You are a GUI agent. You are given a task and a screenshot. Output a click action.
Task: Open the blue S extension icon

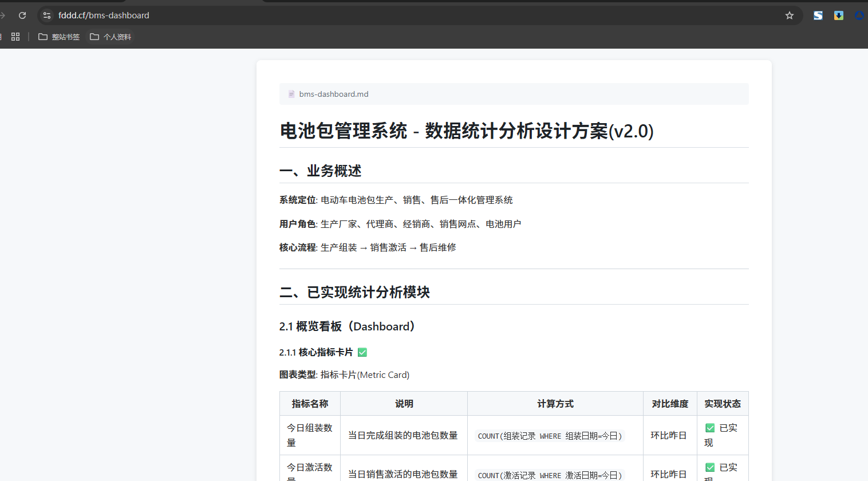pos(818,15)
